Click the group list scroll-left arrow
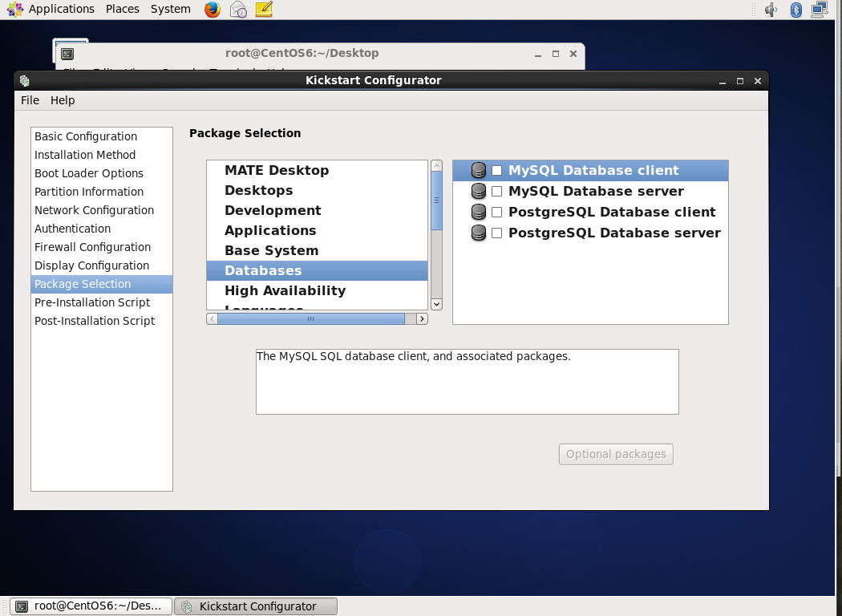Screen dimensions: 842x616 click(x=213, y=319)
